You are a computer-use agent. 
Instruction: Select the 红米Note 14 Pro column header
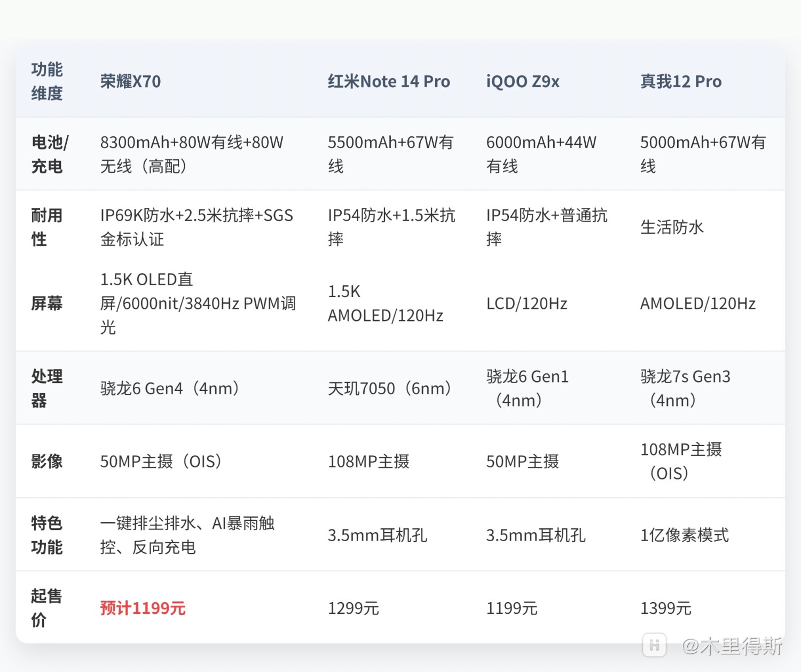point(389,82)
